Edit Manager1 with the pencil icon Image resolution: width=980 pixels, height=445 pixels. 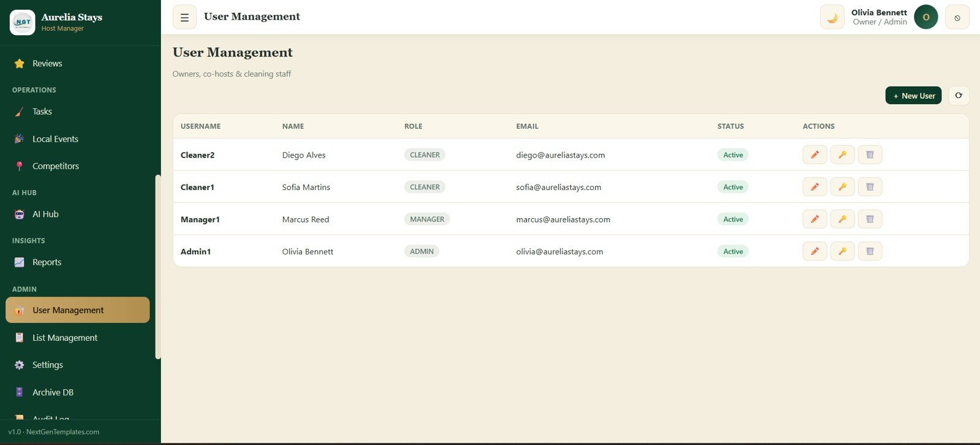(x=815, y=219)
